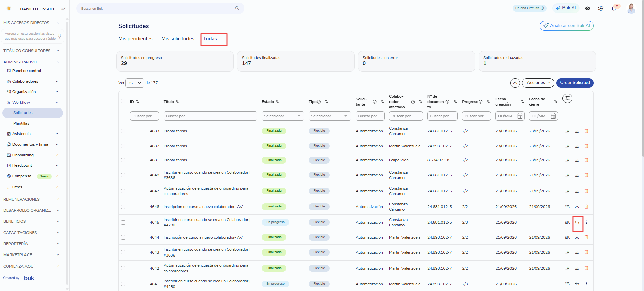Image resolution: width=644 pixels, height=291 pixels.
Task: Open more options for solicitud 4645
Action: point(586,222)
